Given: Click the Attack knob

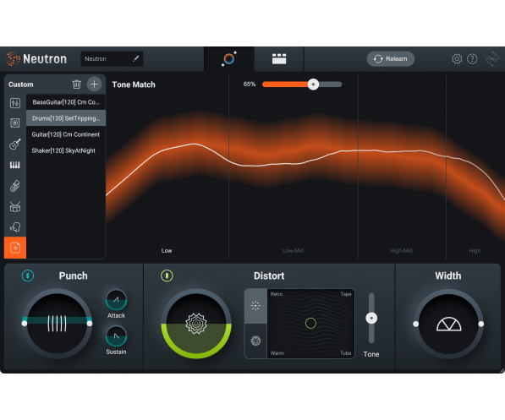Looking at the screenshot, I should 116,300.
